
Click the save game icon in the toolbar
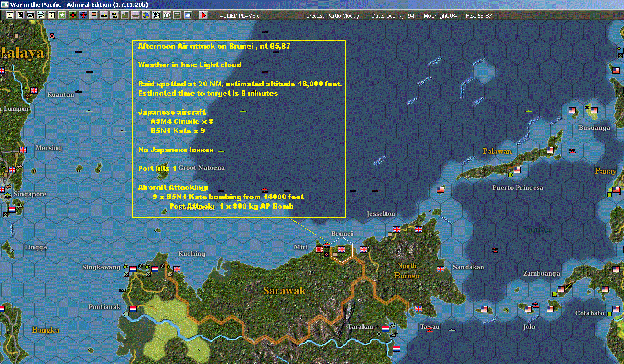point(10,15)
